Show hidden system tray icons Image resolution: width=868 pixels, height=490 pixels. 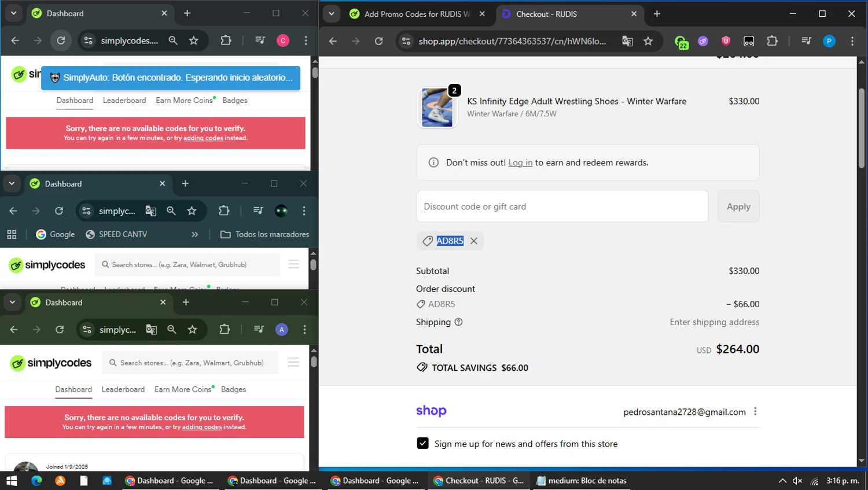point(782,481)
